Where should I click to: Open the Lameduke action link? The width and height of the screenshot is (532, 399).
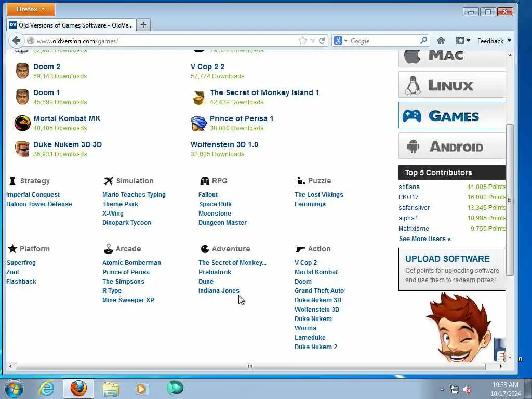pyautogui.click(x=310, y=338)
